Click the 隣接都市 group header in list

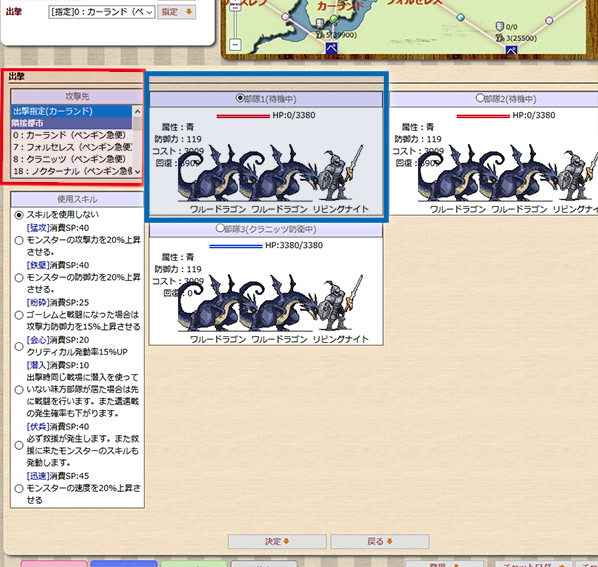72,123
